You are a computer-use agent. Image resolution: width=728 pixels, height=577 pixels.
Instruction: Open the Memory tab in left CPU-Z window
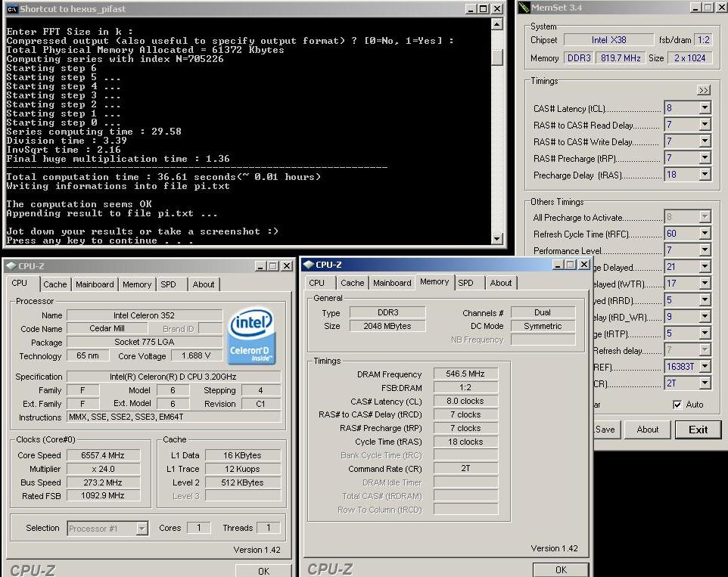137,284
